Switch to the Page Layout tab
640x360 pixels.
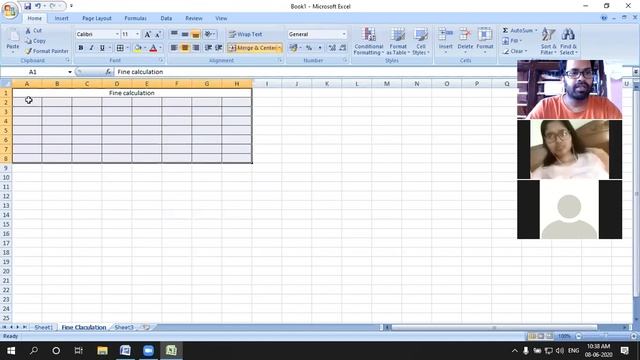tap(97, 18)
